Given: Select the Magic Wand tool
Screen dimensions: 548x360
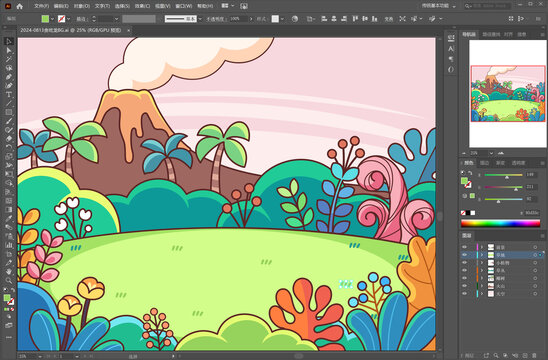Looking at the screenshot, I should coord(9,59).
